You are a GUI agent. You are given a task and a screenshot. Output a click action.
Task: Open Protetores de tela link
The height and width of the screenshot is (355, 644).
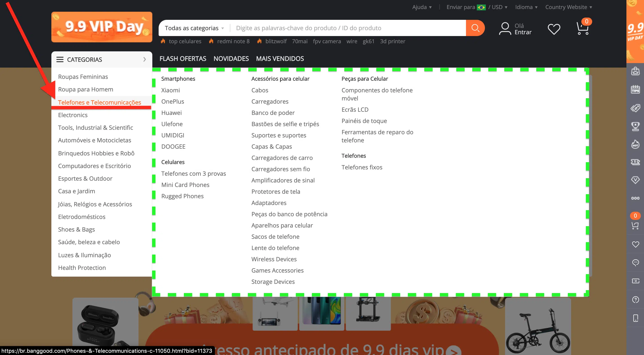[x=276, y=191]
